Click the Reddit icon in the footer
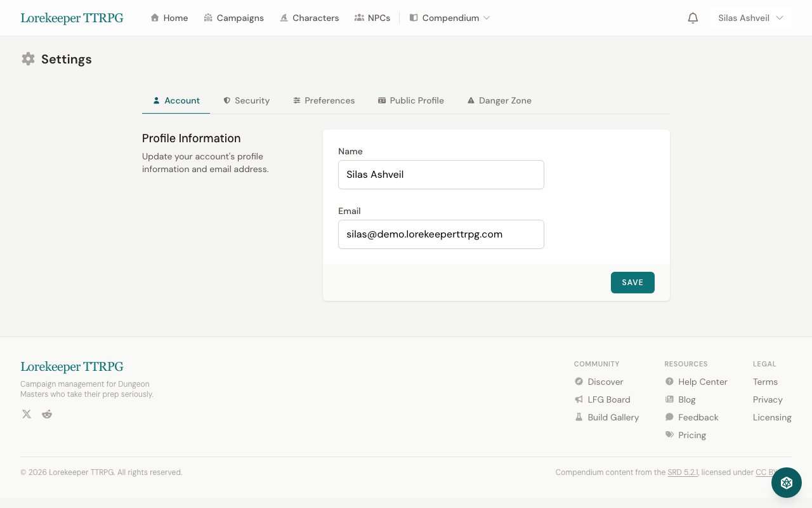This screenshot has height=508, width=812. 46,413
